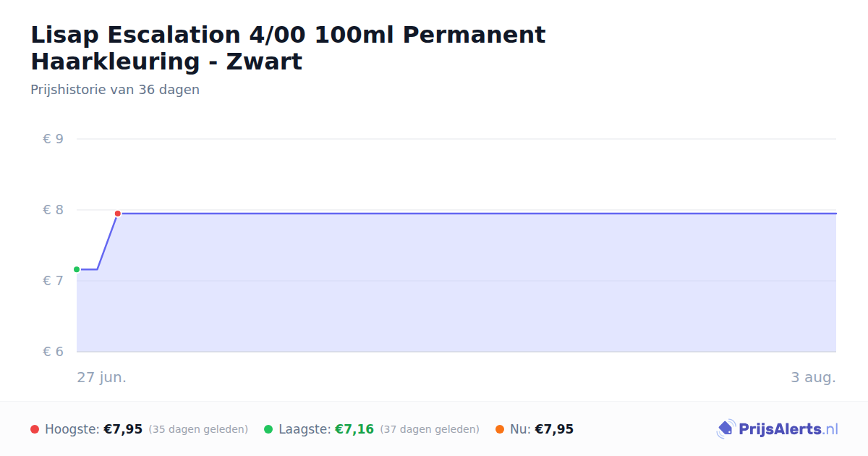Click the € 6 axis label

53,352
